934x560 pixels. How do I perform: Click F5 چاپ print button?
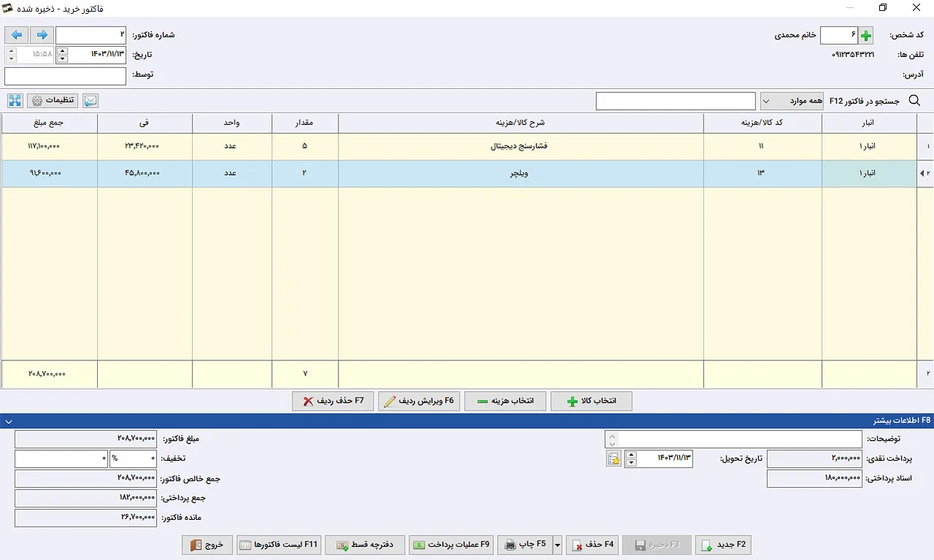(x=525, y=545)
